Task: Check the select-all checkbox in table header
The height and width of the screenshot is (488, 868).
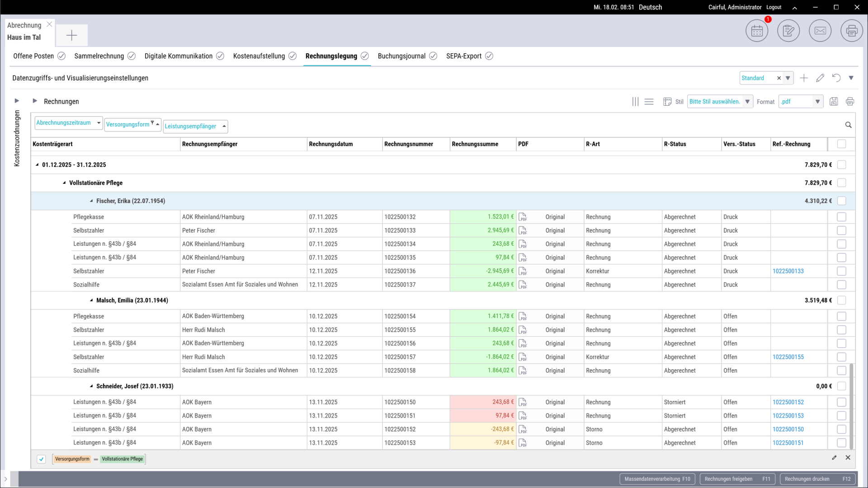Action: 841,144
